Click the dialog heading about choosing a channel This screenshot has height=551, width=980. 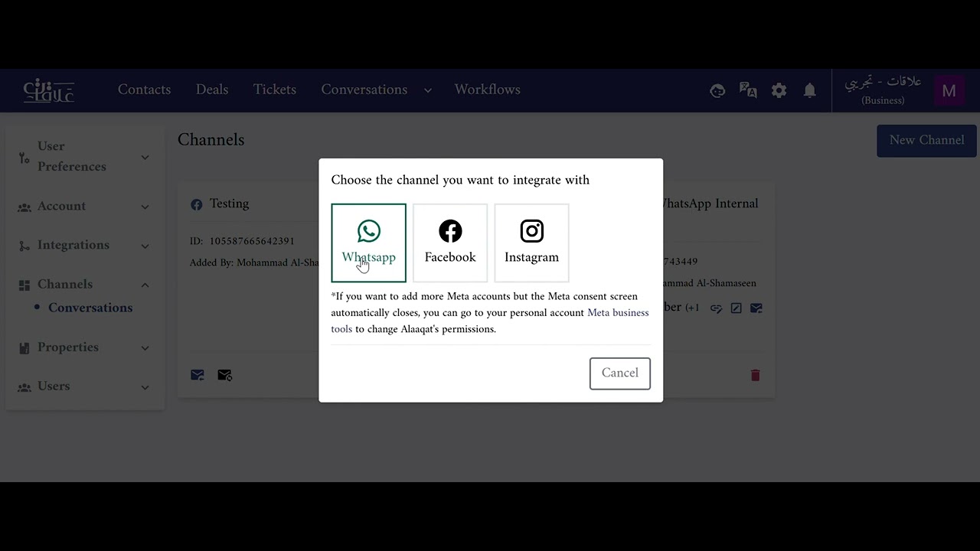(x=460, y=181)
